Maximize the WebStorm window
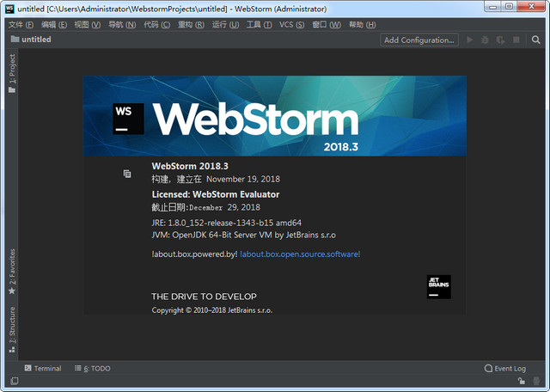 point(509,7)
